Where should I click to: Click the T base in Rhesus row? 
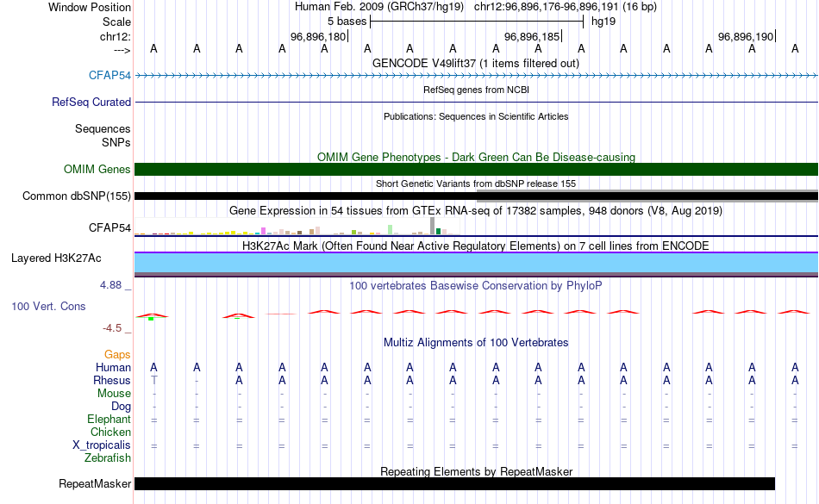(153, 380)
